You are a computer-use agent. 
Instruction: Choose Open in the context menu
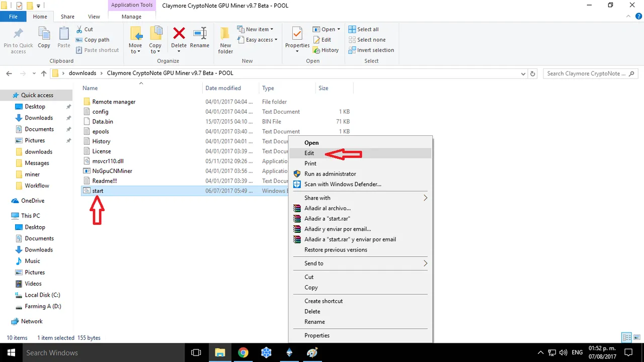(360, 143)
